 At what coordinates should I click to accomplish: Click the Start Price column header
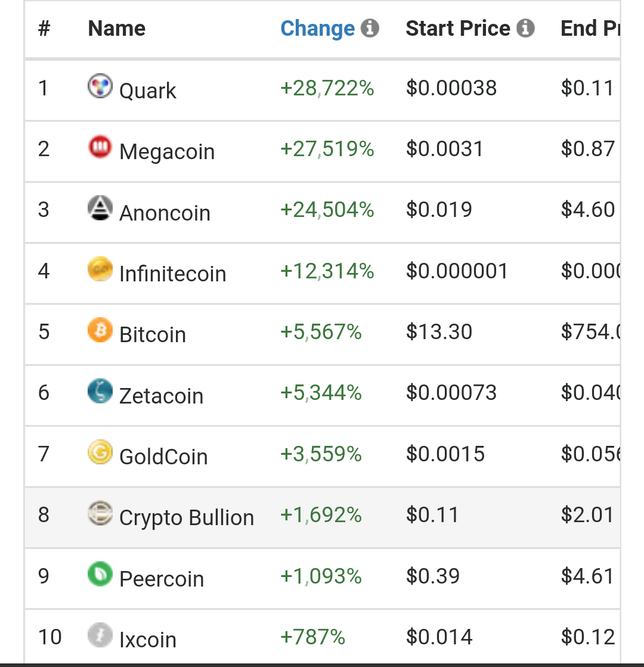(457, 29)
